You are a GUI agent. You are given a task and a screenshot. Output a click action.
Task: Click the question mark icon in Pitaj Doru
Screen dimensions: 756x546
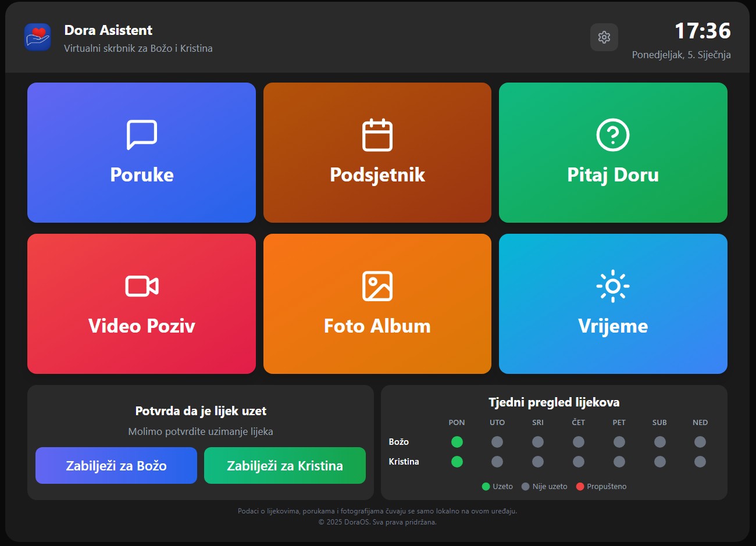[x=613, y=134]
